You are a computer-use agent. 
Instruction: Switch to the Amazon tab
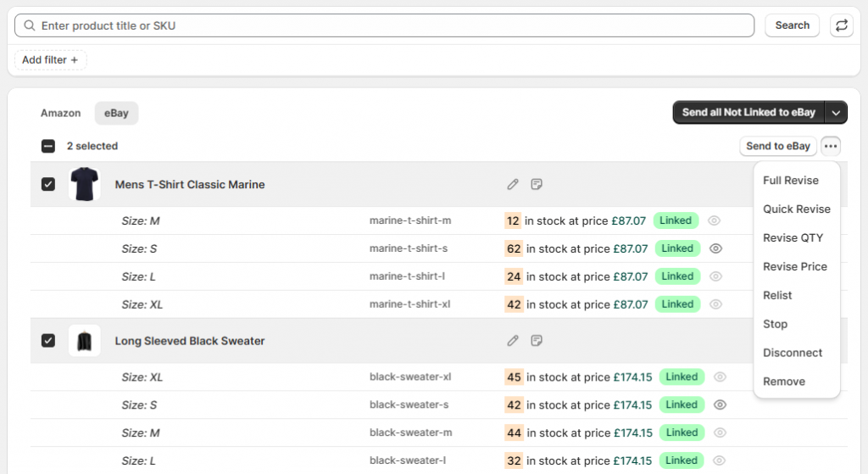[x=61, y=113]
